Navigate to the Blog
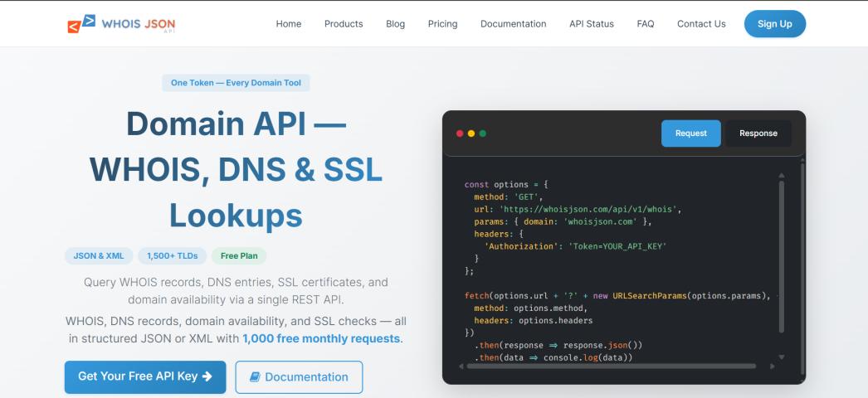 396,24
